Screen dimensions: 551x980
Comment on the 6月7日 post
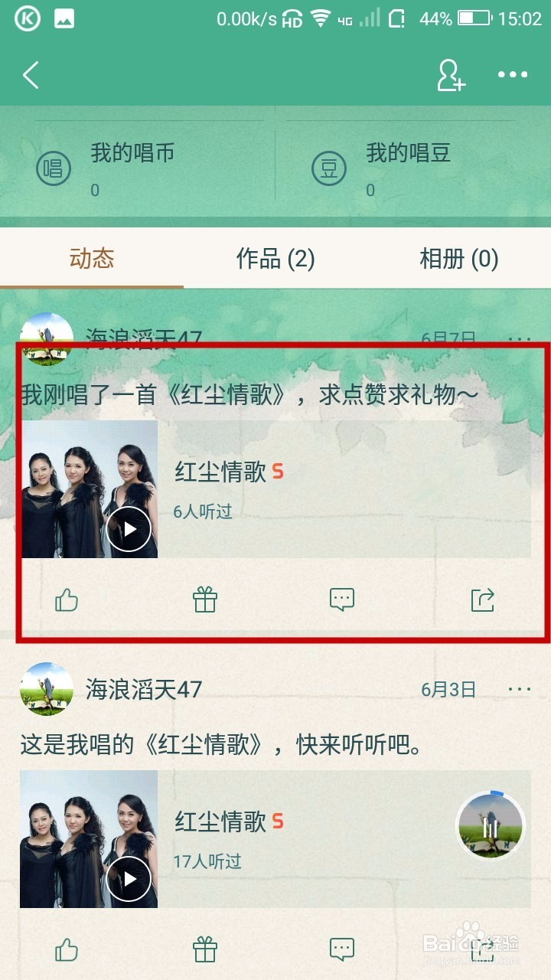pyautogui.click(x=342, y=600)
